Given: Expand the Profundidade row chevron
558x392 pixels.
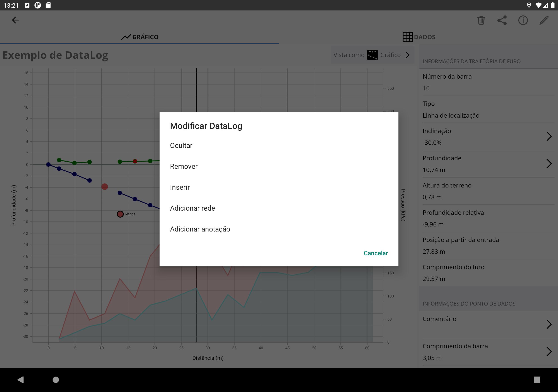Looking at the screenshot, I should coord(549,164).
